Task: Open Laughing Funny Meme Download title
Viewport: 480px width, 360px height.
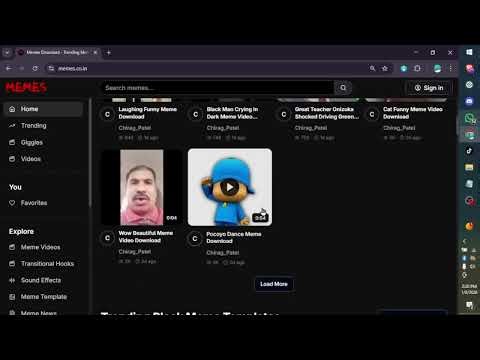Action: pyautogui.click(x=148, y=113)
